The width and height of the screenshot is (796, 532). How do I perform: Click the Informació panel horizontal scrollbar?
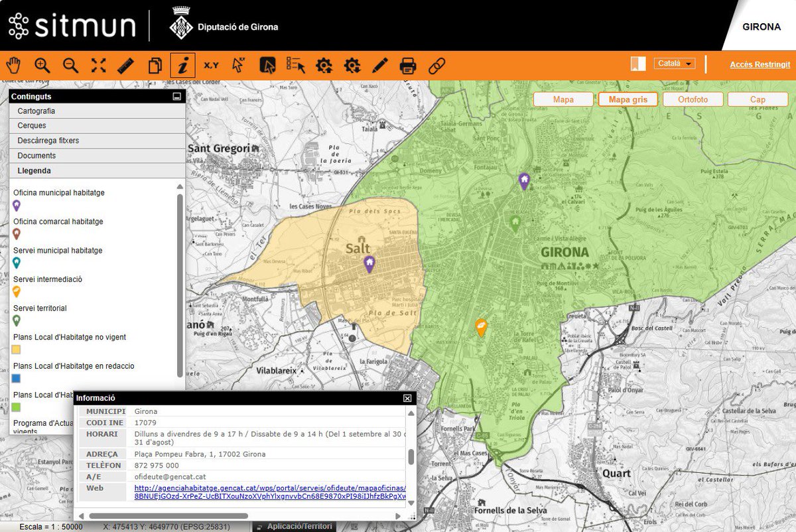(168, 515)
